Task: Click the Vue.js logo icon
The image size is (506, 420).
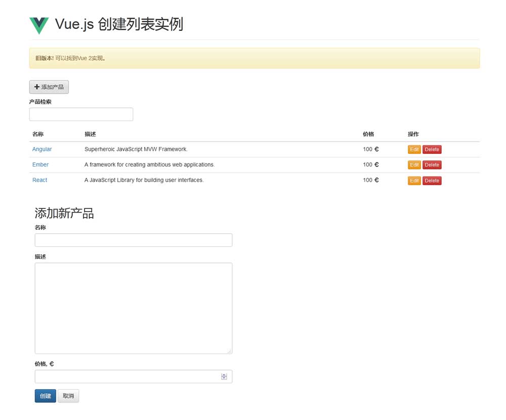Action: [x=39, y=25]
